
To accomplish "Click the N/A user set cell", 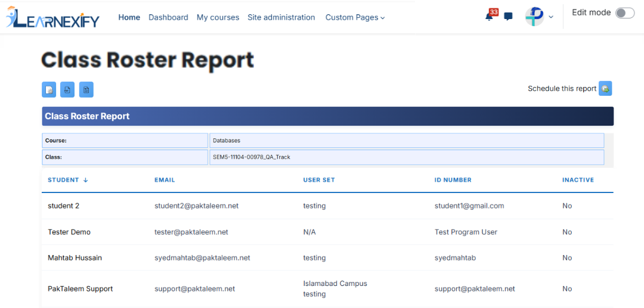I will click(309, 232).
